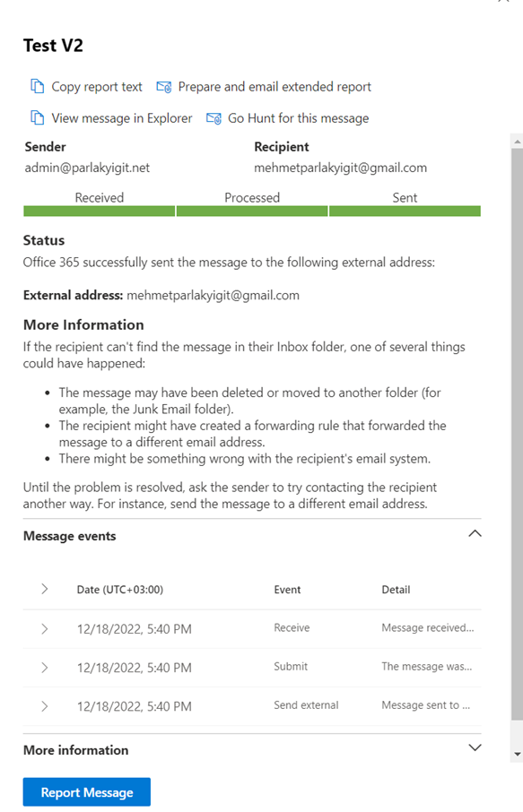Image resolution: width=523 pixels, height=812 pixels.
Task: Click the Event column header
Action: pyautogui.click(x=287, y=590)
